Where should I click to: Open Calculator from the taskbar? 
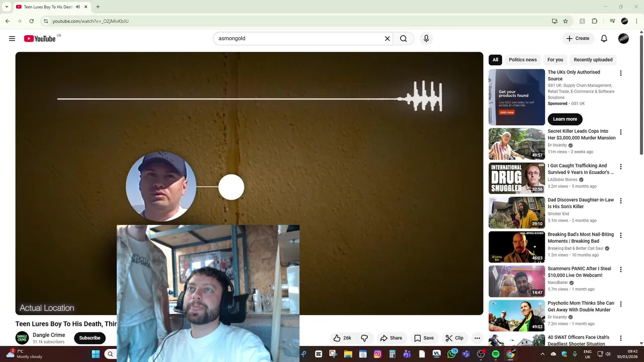tap(392, 354)
